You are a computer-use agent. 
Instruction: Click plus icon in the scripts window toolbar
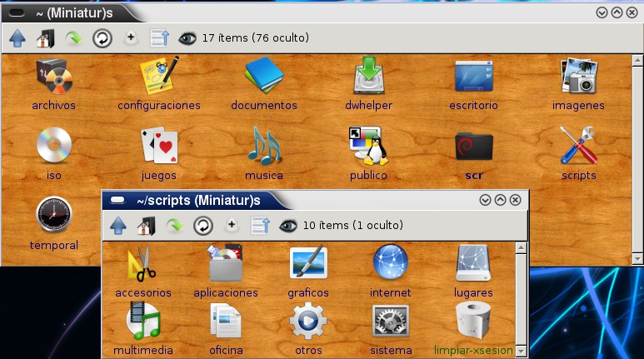click(x=232, y=225)
